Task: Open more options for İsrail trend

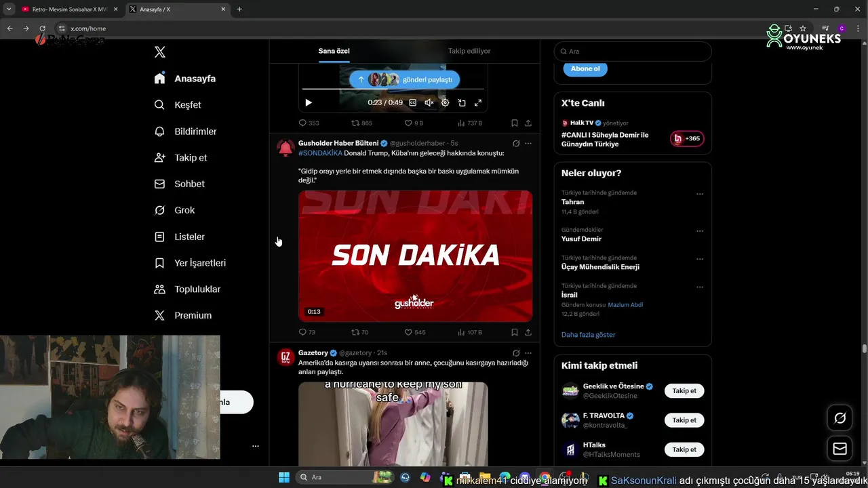Action: (x=700, y=287)
